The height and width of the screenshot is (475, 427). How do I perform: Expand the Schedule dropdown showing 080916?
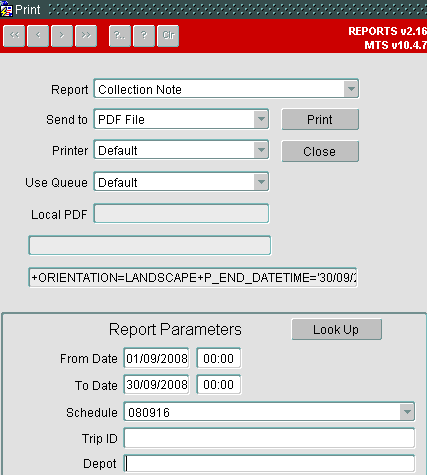pyautogui.click(x=407, y=412)
